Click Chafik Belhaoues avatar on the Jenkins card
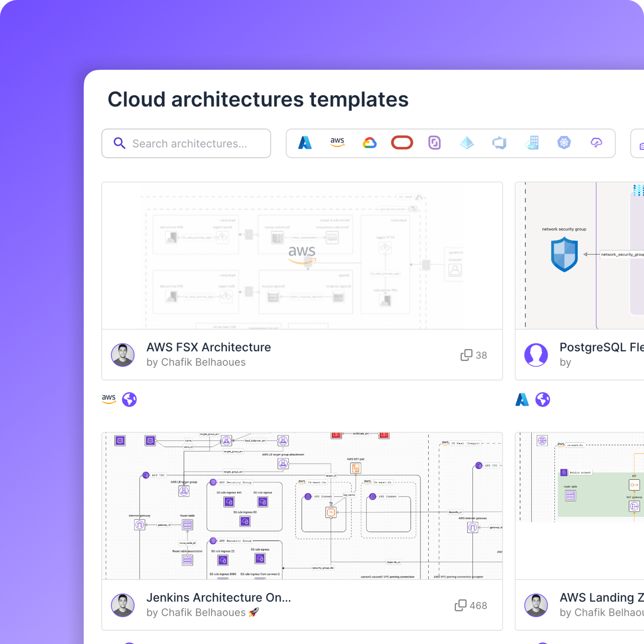Image resolution: width=644 pixels, height=644 pixels. coord(122,605)
